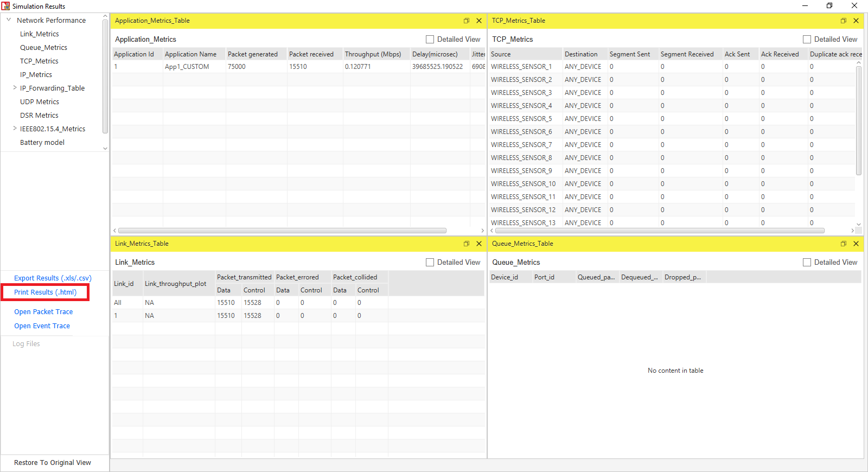868x472 pixels.
Task: Sort by Application Id column header
Action: pos(137,54)
